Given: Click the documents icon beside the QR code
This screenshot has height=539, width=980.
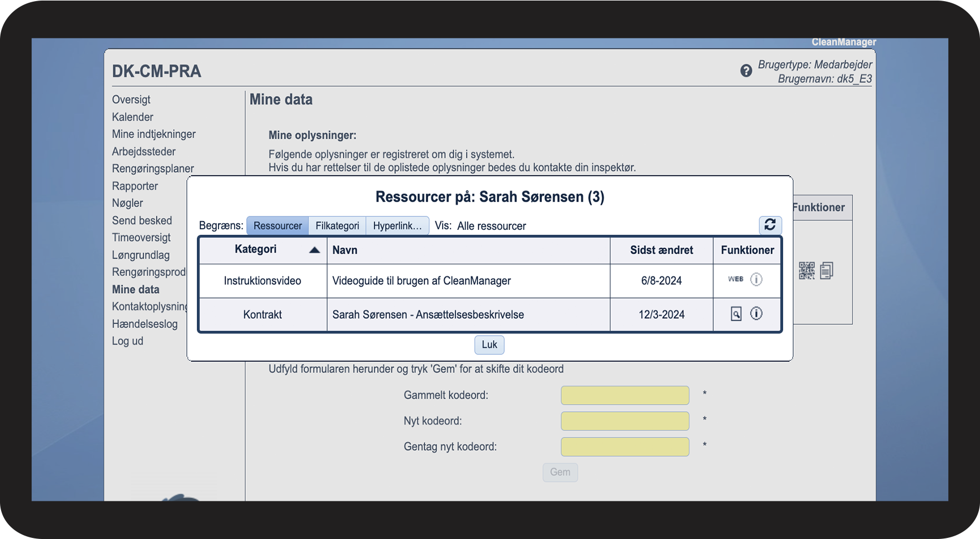Looking at the screenshot, I should [826, 270].
